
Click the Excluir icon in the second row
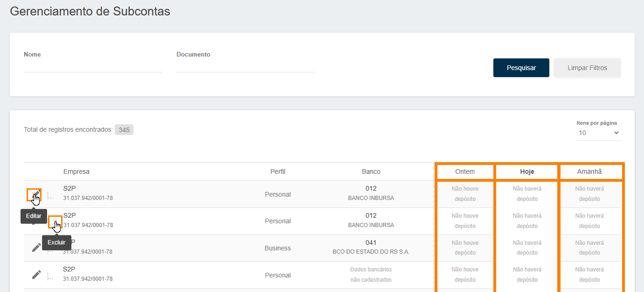click(55, 221)
